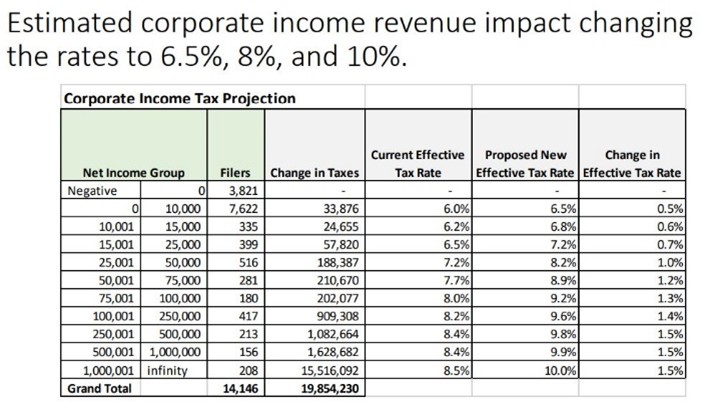Select the 500,000 upper bound cell
705x402 pixels.
(174, 334)
